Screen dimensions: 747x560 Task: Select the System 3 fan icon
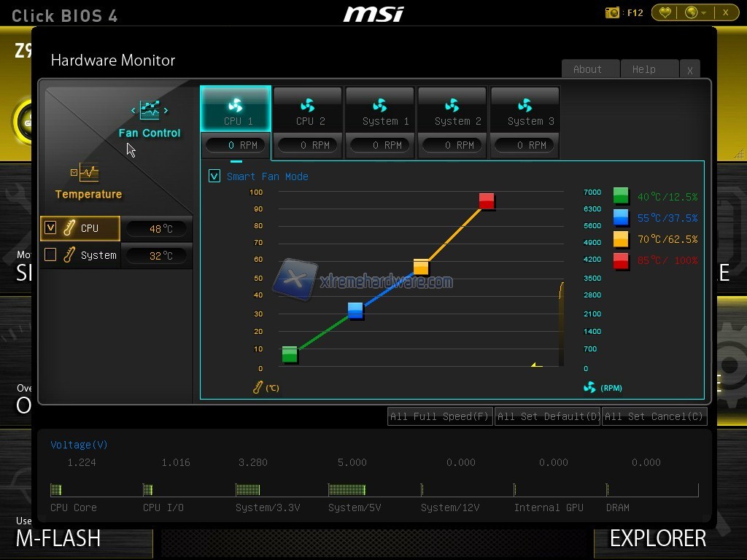click(525, 106)
